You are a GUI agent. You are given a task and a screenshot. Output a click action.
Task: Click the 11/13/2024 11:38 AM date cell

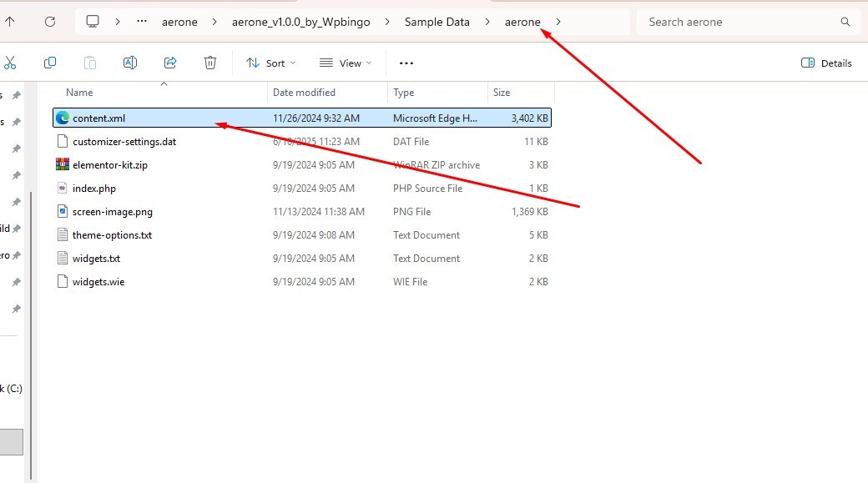pos(318,211)
